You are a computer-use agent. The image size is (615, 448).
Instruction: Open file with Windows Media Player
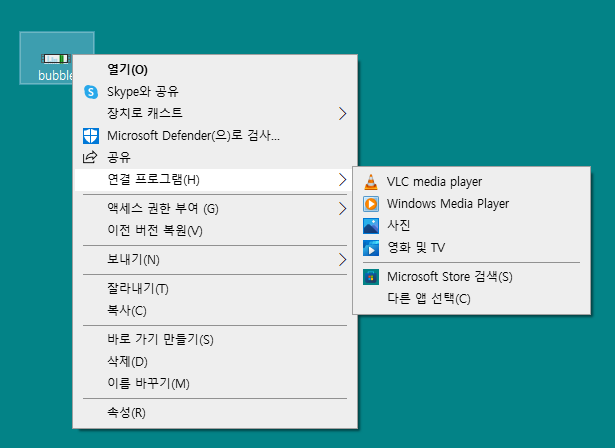coord(471,204)
